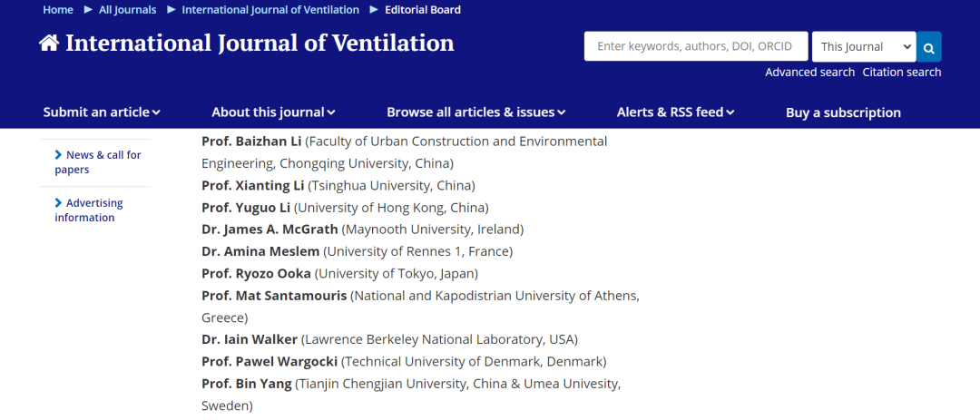
Task: Click the home icon beside journal title
Action: tap(49, 43)
